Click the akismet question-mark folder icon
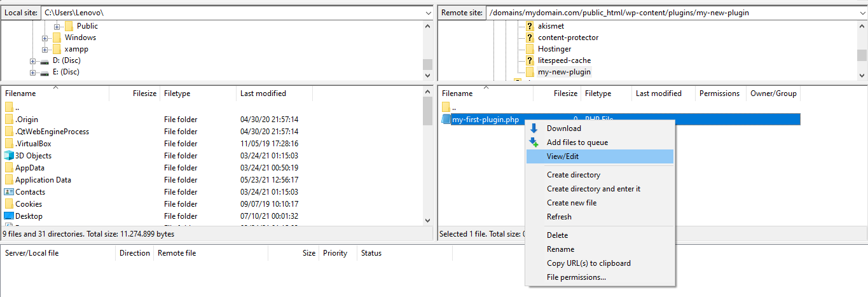Viewport: 868px width, 297px height. coord(529,26)
